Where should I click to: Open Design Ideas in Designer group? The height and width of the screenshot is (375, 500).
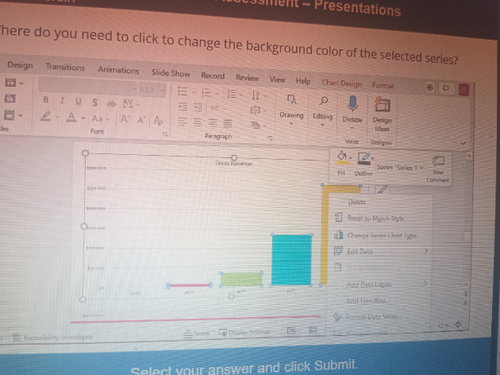pyautogui.click(x=382, y=113)
